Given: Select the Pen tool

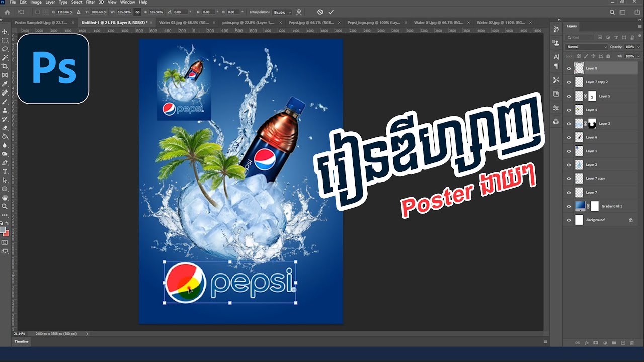Looking at the screenshot, I should pos(5,163).
